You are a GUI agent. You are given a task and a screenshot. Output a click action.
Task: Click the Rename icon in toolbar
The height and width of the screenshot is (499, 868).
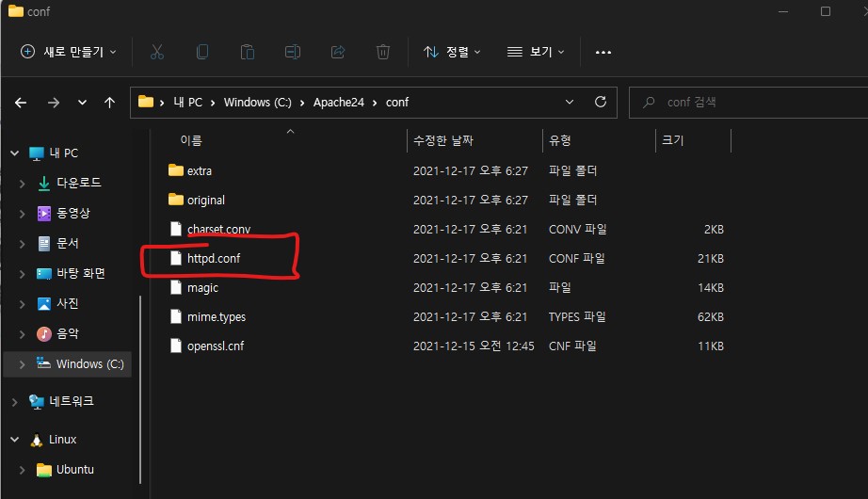(x=293, y=52)
